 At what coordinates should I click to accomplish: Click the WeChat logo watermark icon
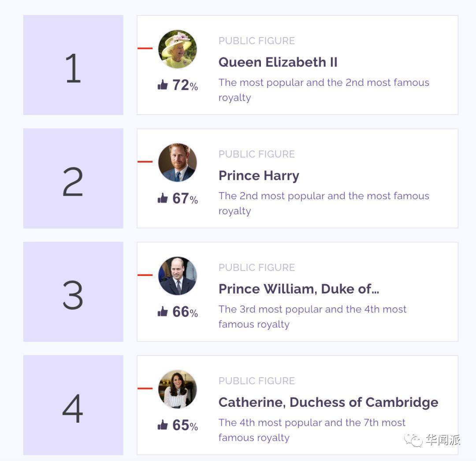point(413,440)
